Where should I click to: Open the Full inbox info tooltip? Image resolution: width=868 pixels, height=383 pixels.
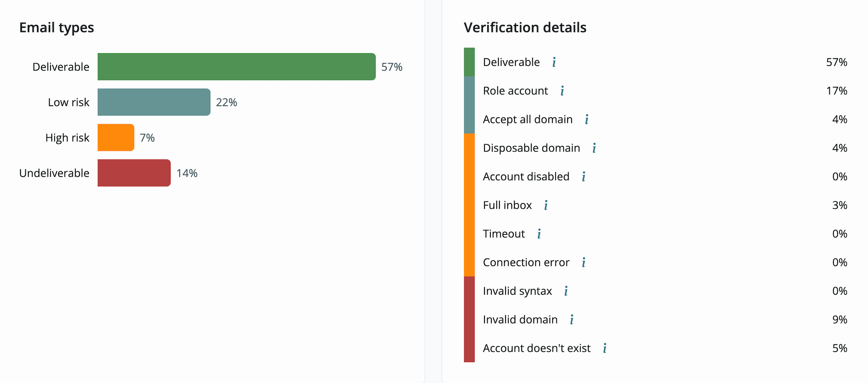546,206
